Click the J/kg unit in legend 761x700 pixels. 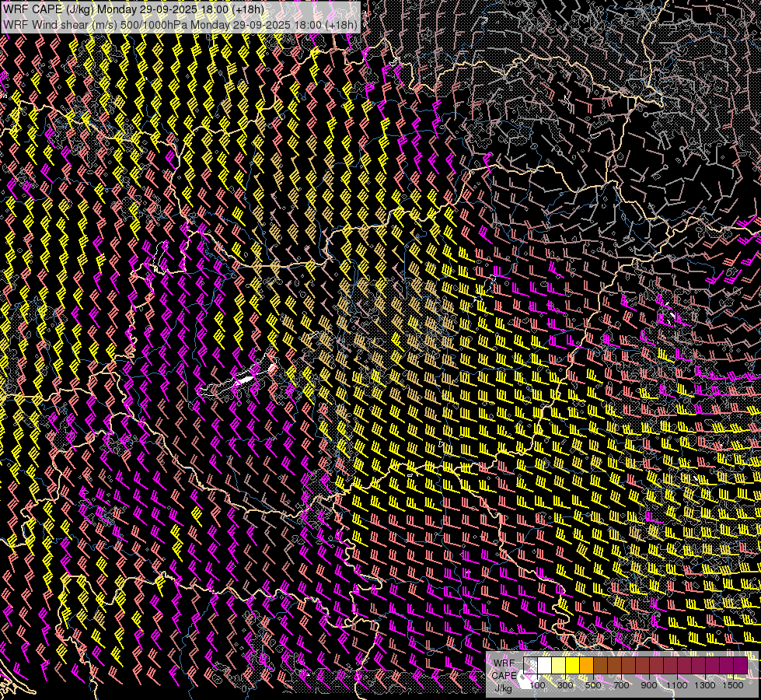(504, 688)
